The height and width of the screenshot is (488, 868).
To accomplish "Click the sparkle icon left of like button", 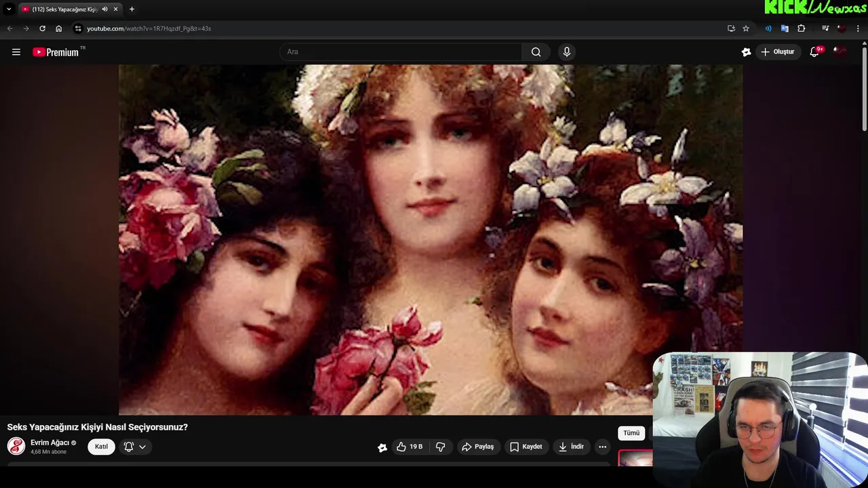I will tap(382, 447).
